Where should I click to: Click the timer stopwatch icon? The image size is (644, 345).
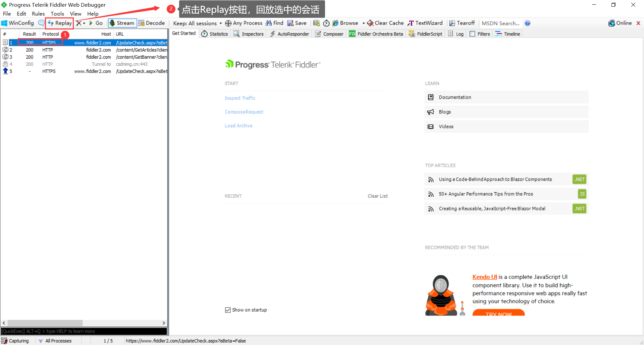[x=326, y=23]
